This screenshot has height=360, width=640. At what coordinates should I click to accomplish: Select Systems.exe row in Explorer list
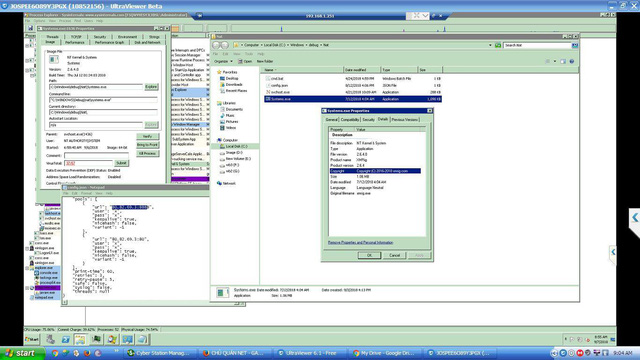coord(353,99)
